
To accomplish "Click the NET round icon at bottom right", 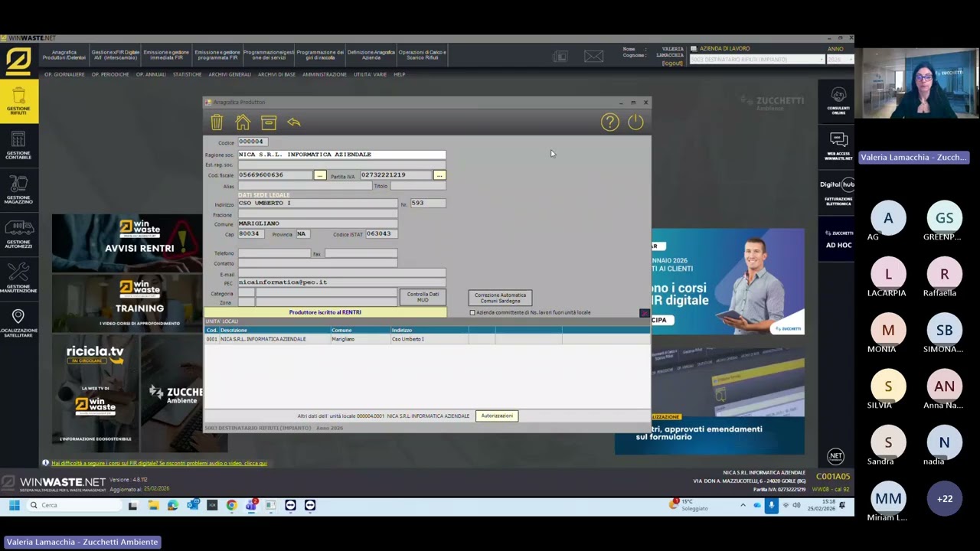I will pyautogui.click(x=835, y=456).
